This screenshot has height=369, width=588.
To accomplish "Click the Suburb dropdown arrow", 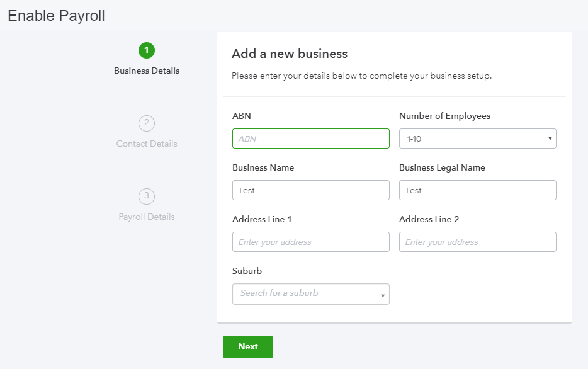I will point(383,296).
